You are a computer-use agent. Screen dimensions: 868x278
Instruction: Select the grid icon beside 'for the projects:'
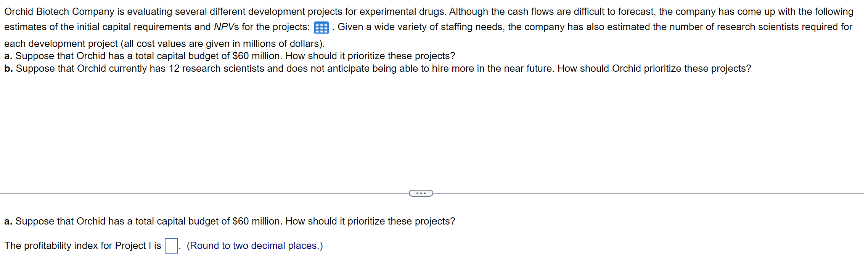tap(321, 27)
